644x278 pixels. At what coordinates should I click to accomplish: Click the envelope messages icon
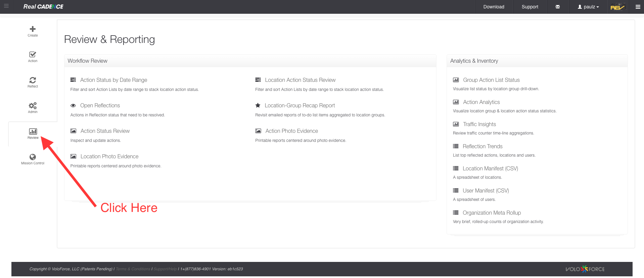pyautogui.click(x=558, y=7)
